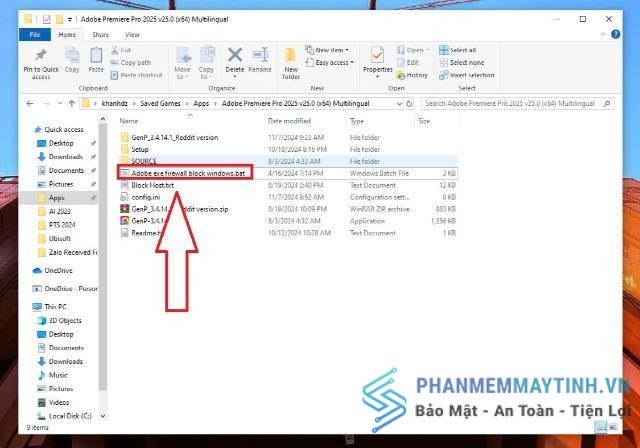Click the blue Help question icon

[615, 34]
